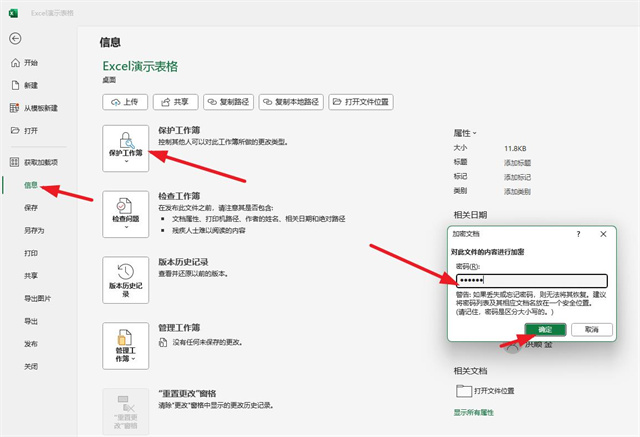Open the 检查问题 dropdown button

126,214
